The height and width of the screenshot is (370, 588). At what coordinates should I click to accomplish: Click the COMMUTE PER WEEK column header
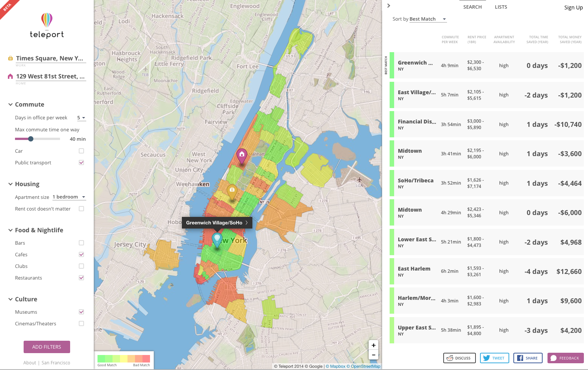click(x=450, y=39)
